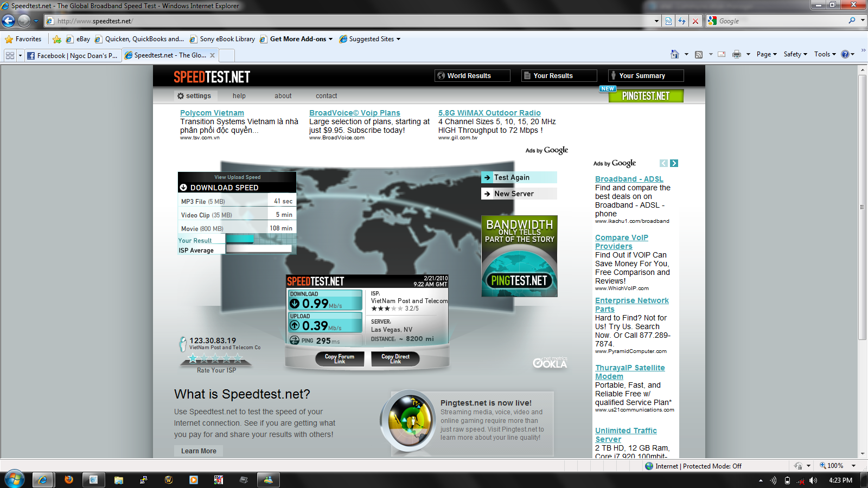Open the Polycom Vietnam ad link
The height and width of the screenshot is (488, 868).
212,113
